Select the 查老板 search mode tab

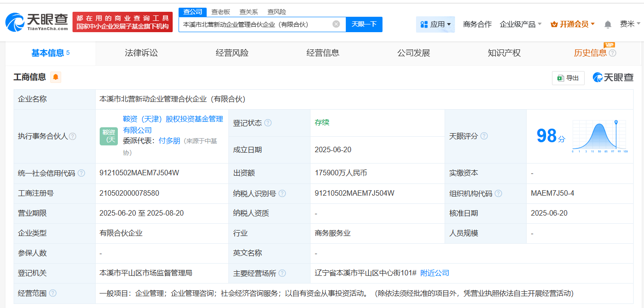point(221,12)
